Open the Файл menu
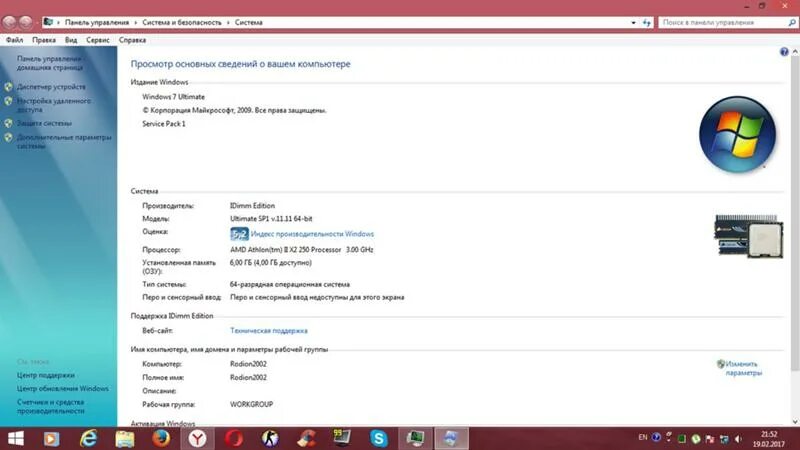Image resolution: width=800 pixels, height=450 pixels. point(14,40)
